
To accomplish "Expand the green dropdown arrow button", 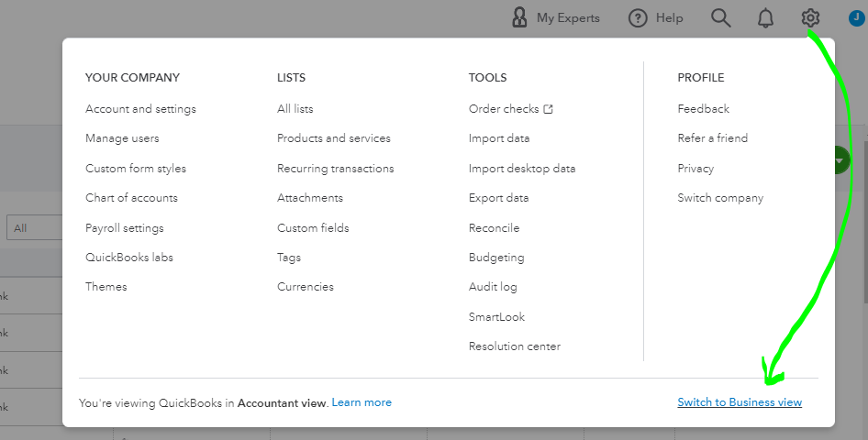I will pos(841,161).
